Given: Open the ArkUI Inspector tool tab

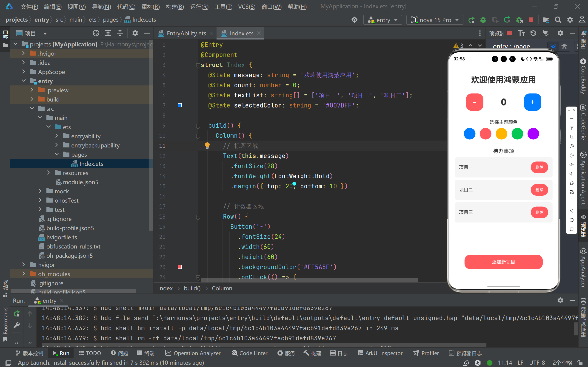Looking at the screenshot, I should tap(380, 353).
